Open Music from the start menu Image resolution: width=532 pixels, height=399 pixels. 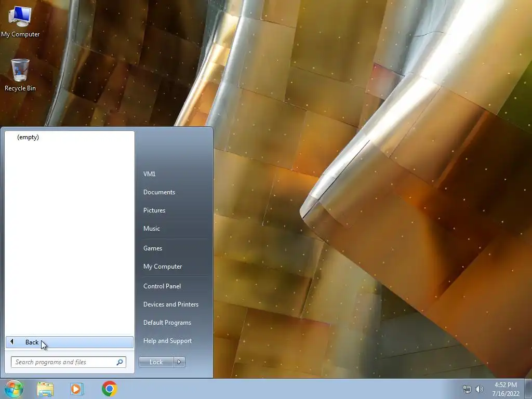tap(151, 229)
